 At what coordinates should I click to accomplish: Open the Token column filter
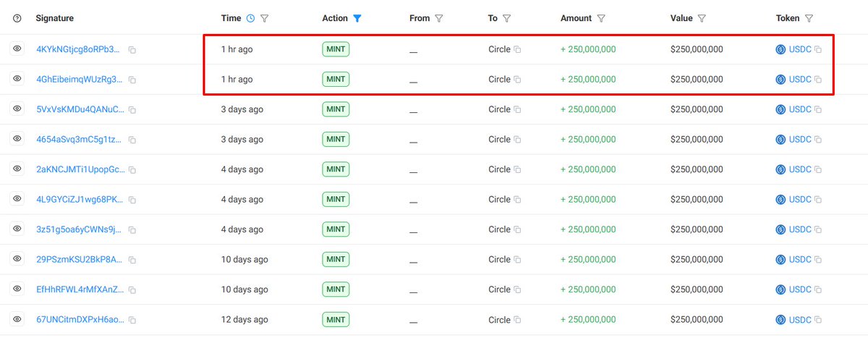[809, 19]
